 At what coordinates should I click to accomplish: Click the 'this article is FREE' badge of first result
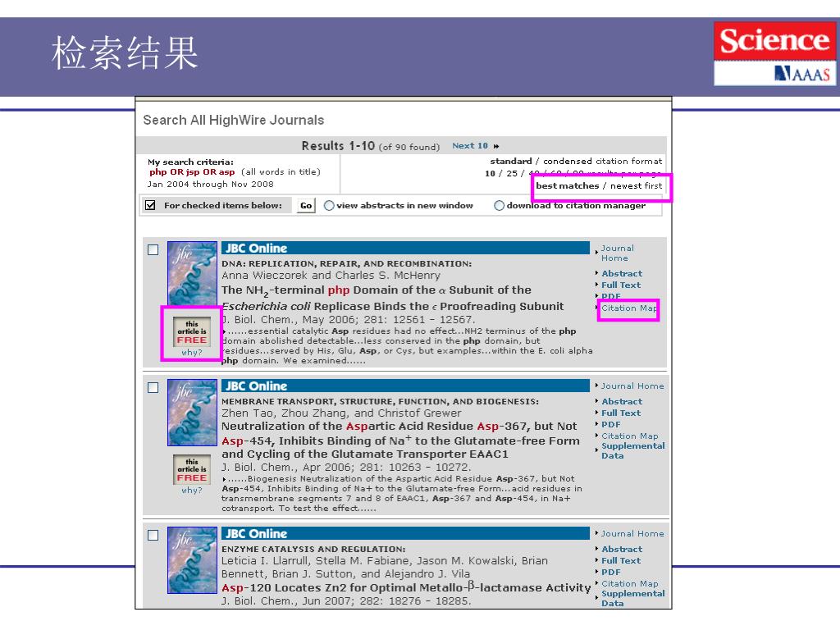tap(192, 331)
